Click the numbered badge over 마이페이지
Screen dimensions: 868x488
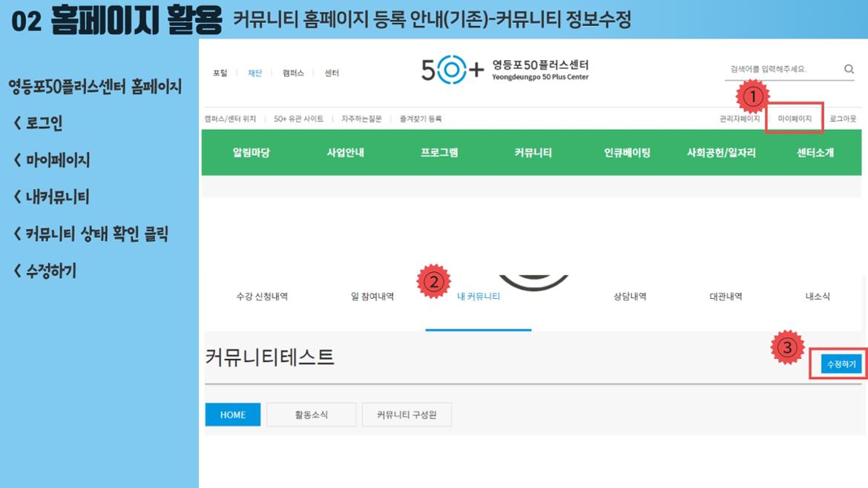[754, 95]
